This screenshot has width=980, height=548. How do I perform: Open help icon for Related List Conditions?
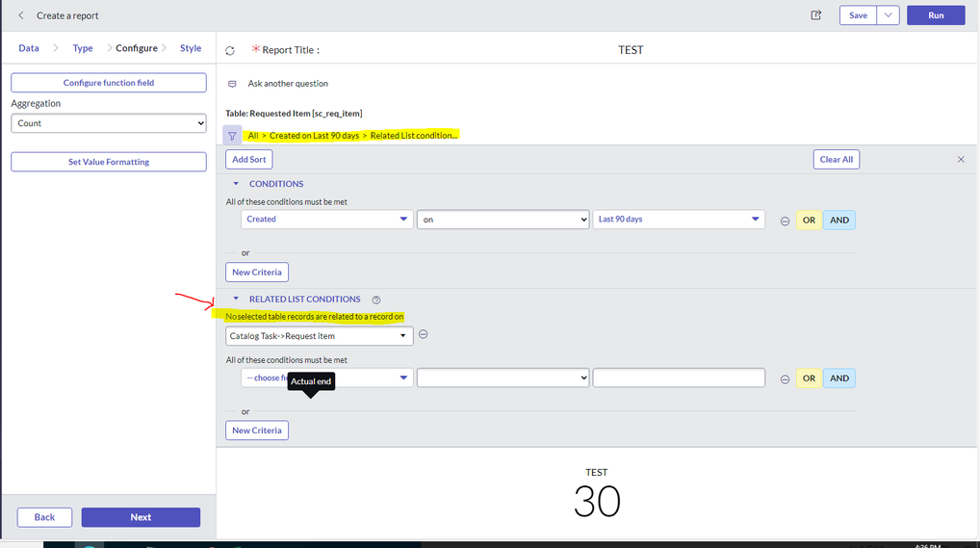[x=376, y=300]
